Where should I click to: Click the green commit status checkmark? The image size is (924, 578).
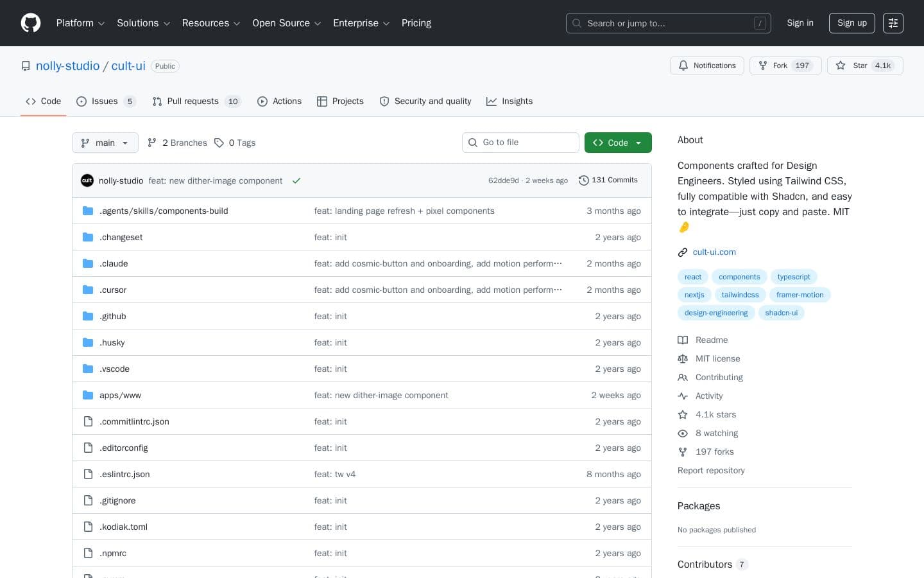point(296,180)
